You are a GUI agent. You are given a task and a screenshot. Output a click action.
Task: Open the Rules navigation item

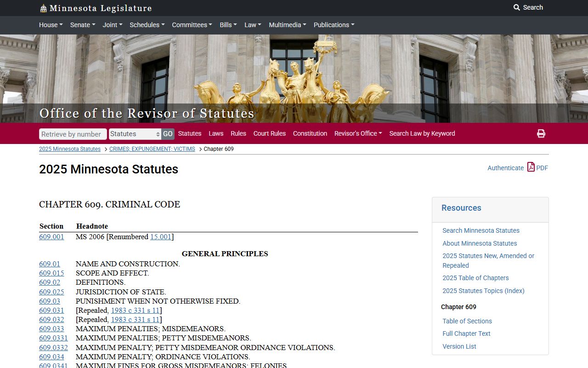tap(238, 133)
